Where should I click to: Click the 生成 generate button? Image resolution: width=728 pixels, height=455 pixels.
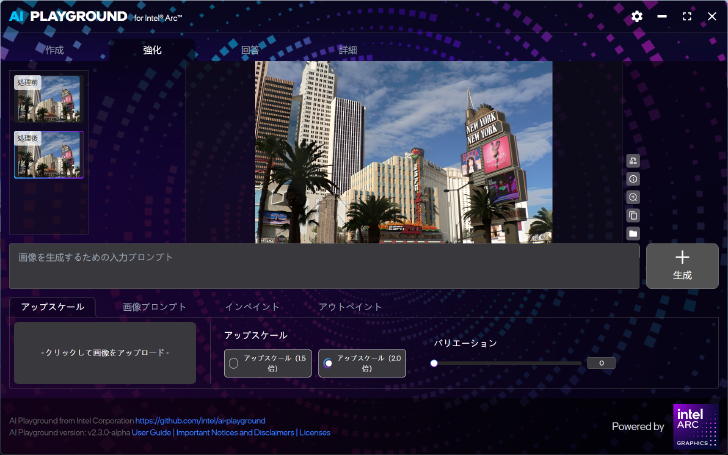point(682,266)
